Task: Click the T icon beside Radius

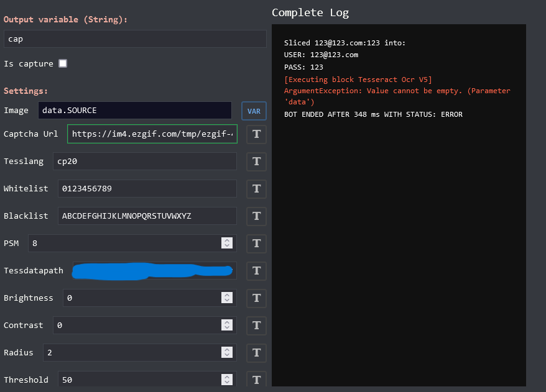Action: pos(256,353)
